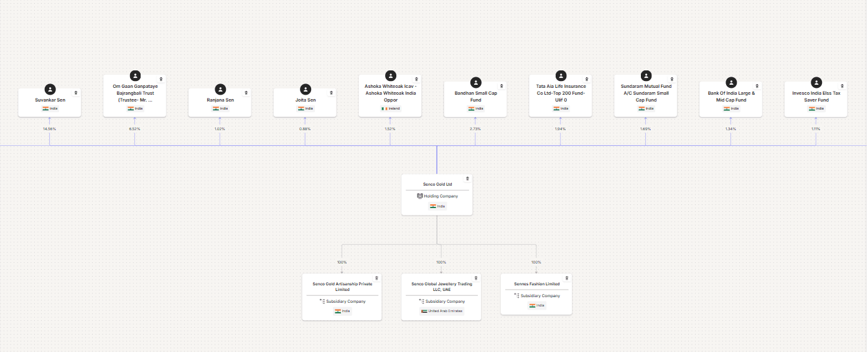Viewport: 868px width, 352px height.
Task: Click trash icon on Bandhan Small Cap Fund
Action: click(x=502, y=86)
